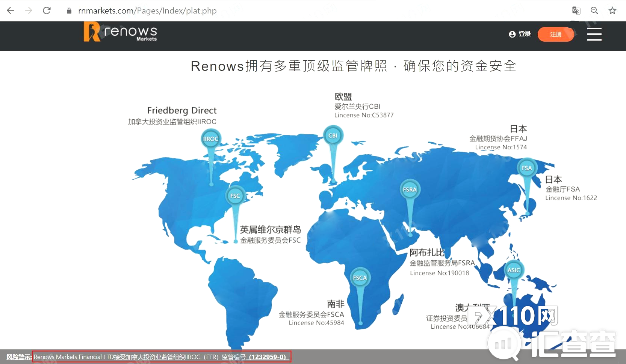Navigate back using the browser arrow
The height and width of the screenshot is (364, 626).
(11, 11)
